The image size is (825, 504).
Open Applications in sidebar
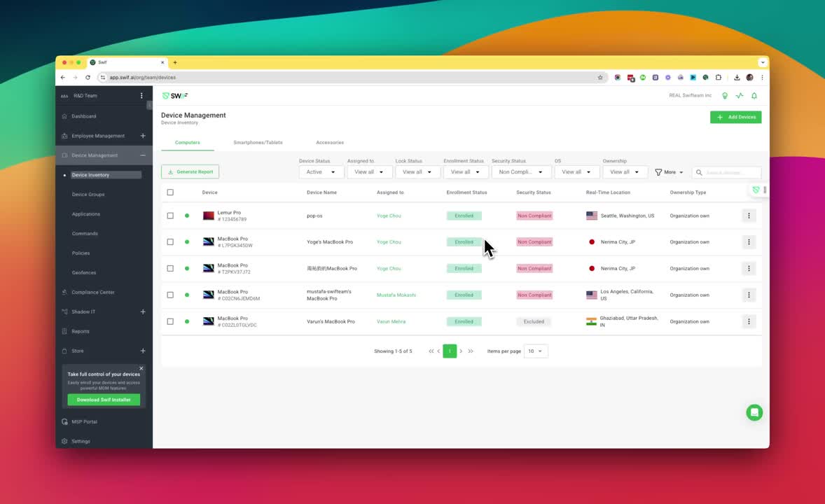(85, 214)
